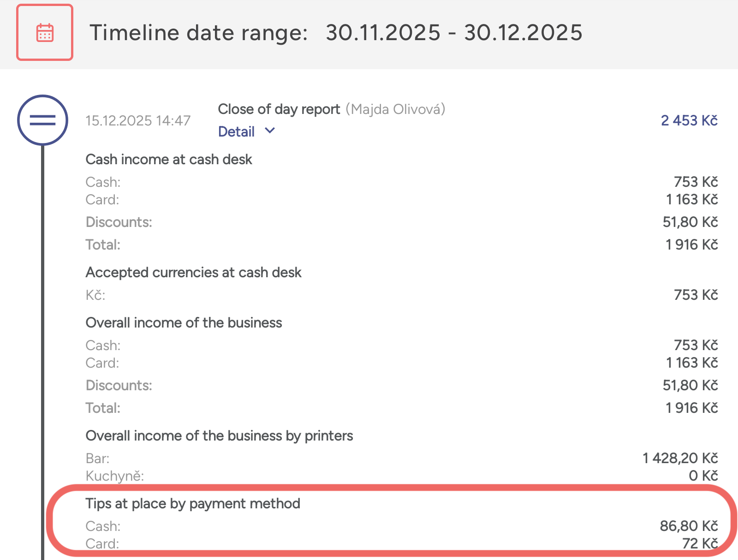Click the Timeline date range label
This screenshot has width=738, height=560.
pyautogui.click(x=198, y=33)
